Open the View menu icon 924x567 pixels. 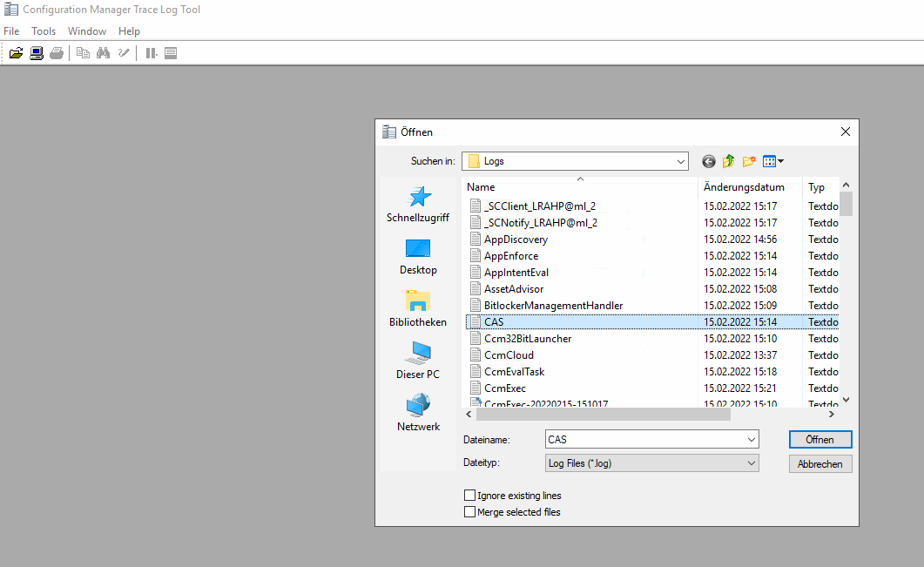pyautogui.click(x=772, y=161)
